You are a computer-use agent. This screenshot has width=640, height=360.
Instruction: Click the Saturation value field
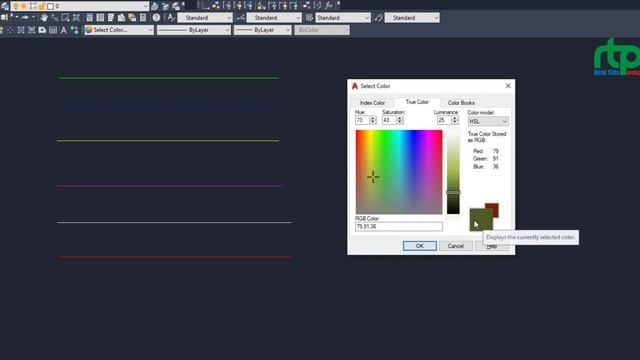click(x=389, y=120)
